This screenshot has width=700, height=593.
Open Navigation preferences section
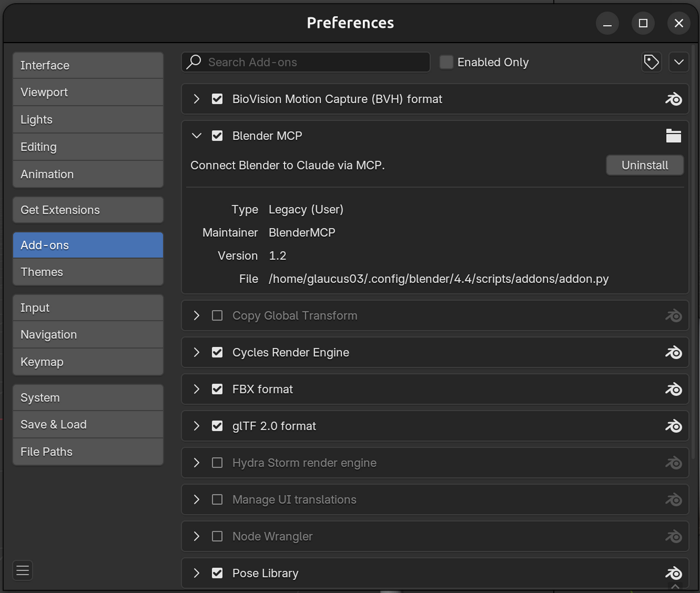click(x=88, y=335)
